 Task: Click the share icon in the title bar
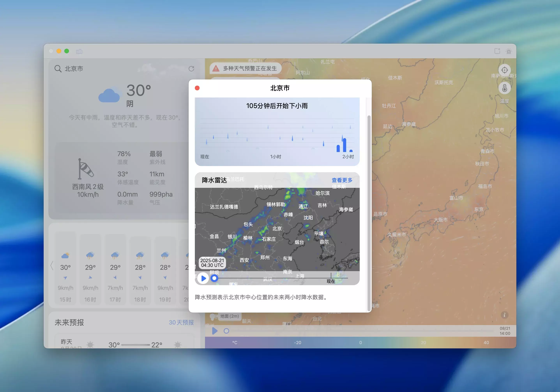pos(497,51)
